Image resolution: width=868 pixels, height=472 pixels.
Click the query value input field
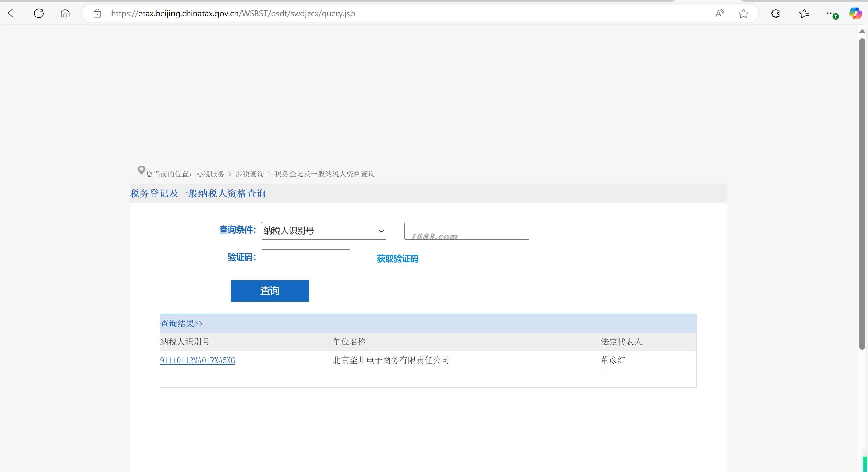(466, 231)
